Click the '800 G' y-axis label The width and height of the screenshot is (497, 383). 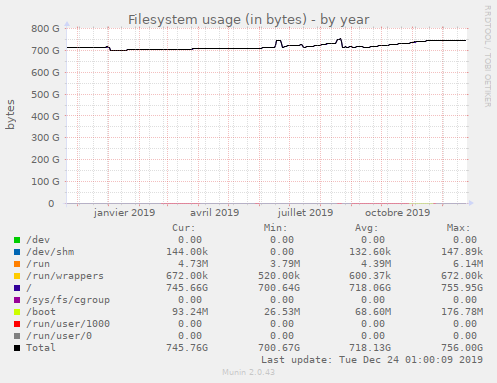pyautogui.click(x=45, y=29)
